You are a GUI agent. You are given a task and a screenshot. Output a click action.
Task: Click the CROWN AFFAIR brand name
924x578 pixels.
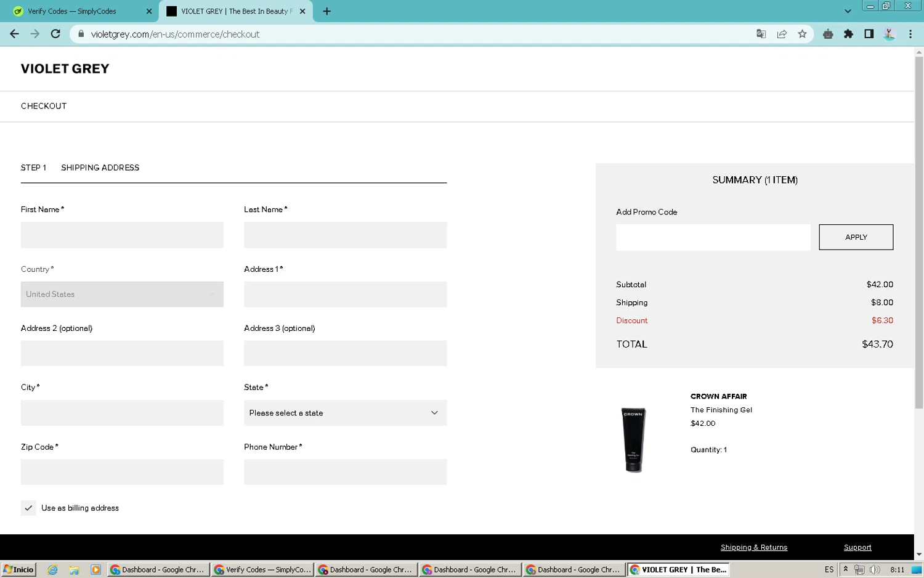click(718, 396)
